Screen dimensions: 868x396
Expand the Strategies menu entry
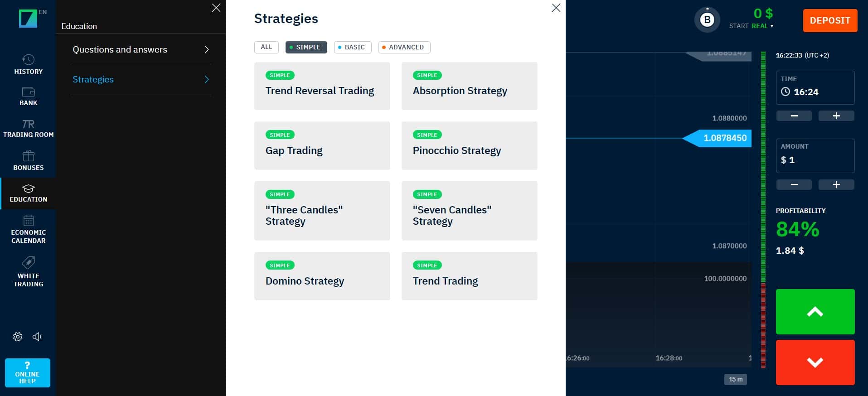141,80
